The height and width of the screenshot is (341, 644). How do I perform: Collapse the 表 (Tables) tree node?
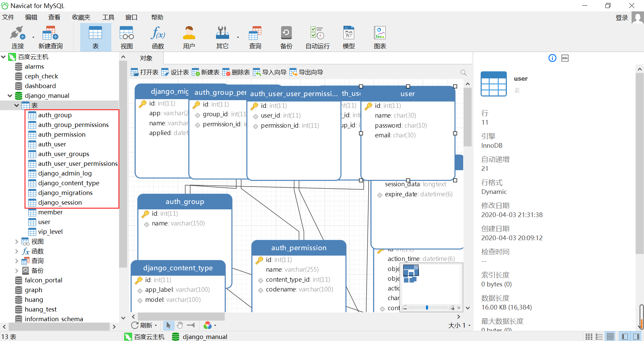[17, 106]
